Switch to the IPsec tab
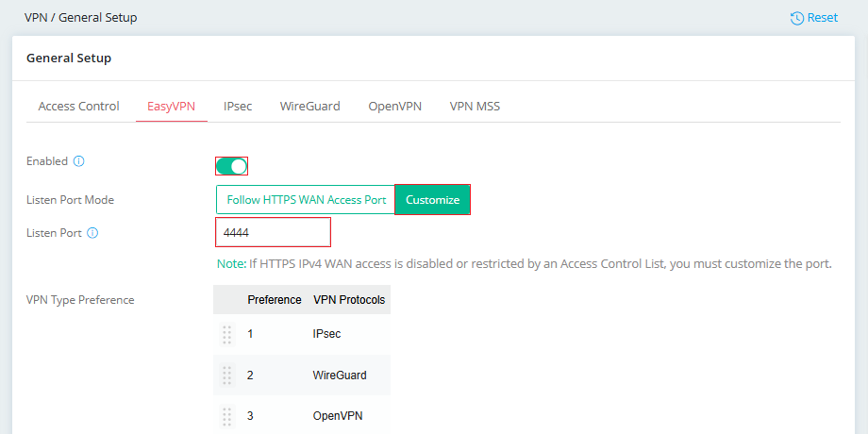This screenshot has width=868, height=434. point(238,107)
